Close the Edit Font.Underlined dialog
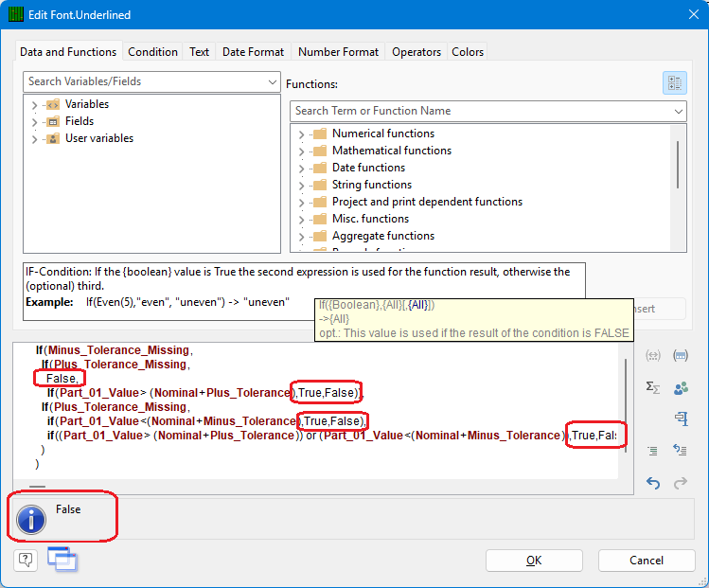The height and width of the screenshot is (588, 709). [694, 14]
